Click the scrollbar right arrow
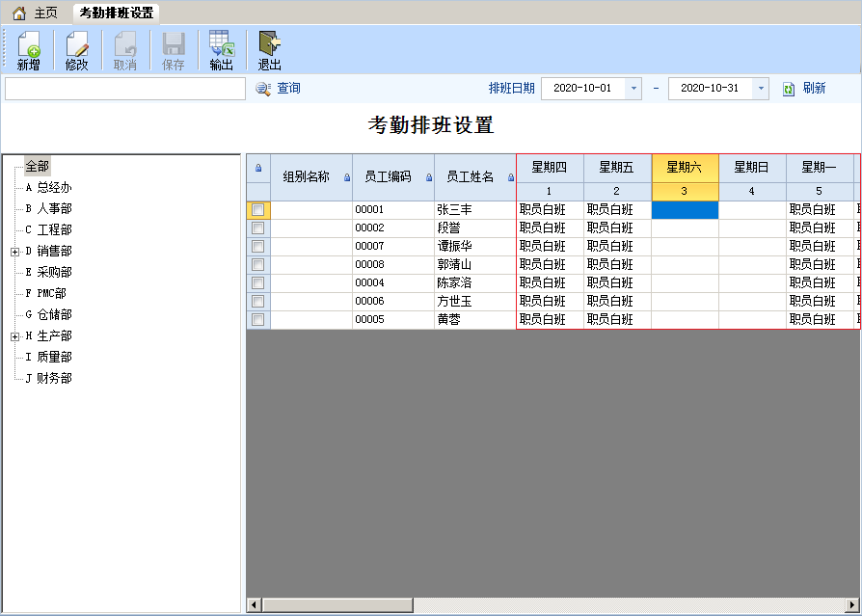Viewport: 862px width, 616px height. pyautogui.click(x=852, y=605)
